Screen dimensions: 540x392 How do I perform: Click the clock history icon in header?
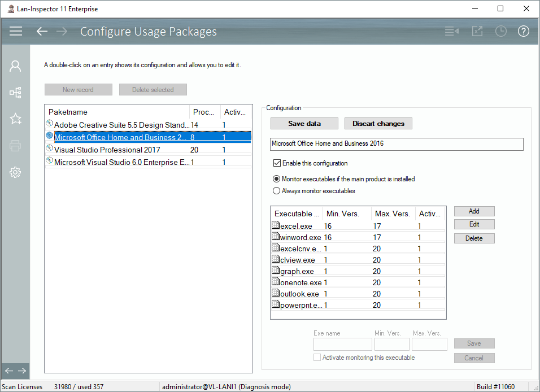(500, 31)
